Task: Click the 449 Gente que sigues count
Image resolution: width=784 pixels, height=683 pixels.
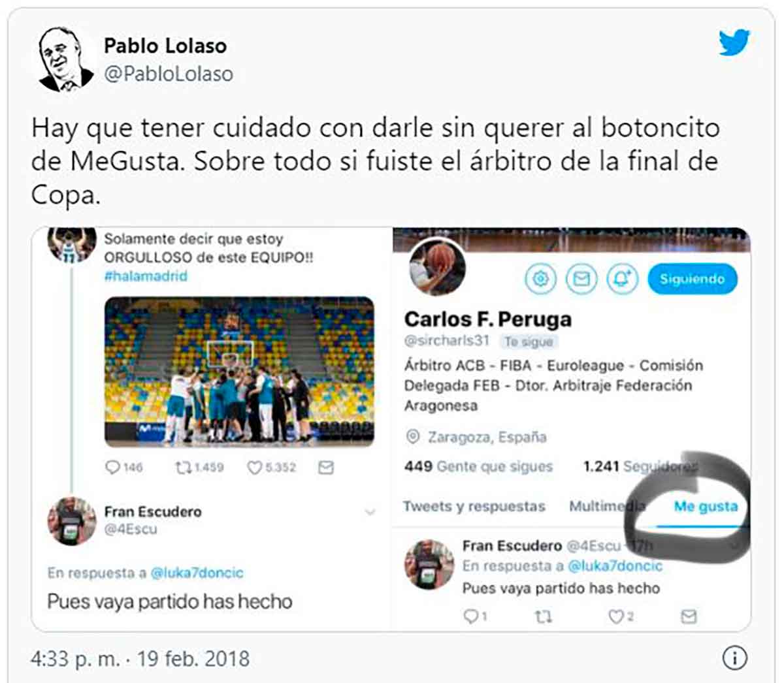Action: point(478,467)
